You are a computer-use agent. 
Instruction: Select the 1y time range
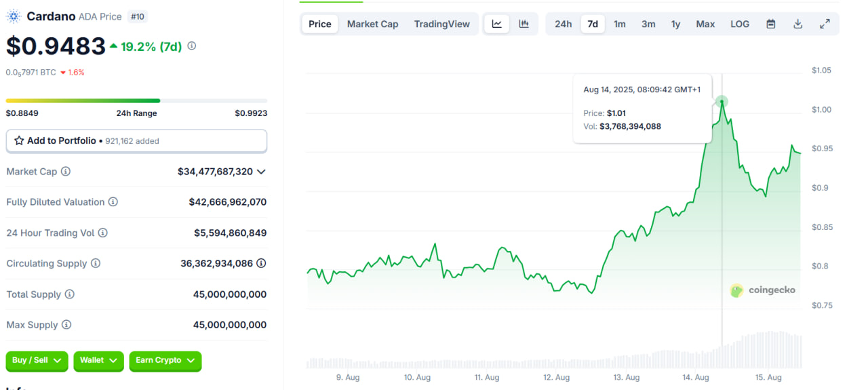(x=675, y=24)
